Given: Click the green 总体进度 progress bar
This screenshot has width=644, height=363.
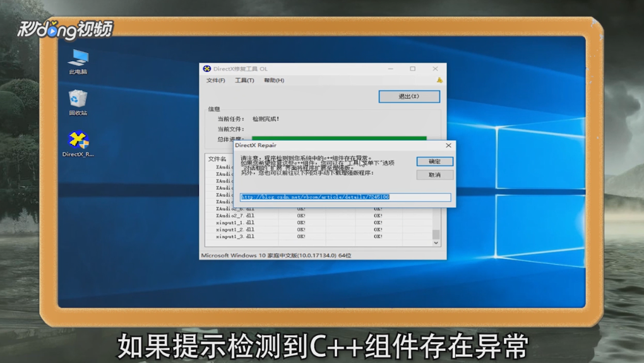Looking at the screenshot, I should point(339,138).
